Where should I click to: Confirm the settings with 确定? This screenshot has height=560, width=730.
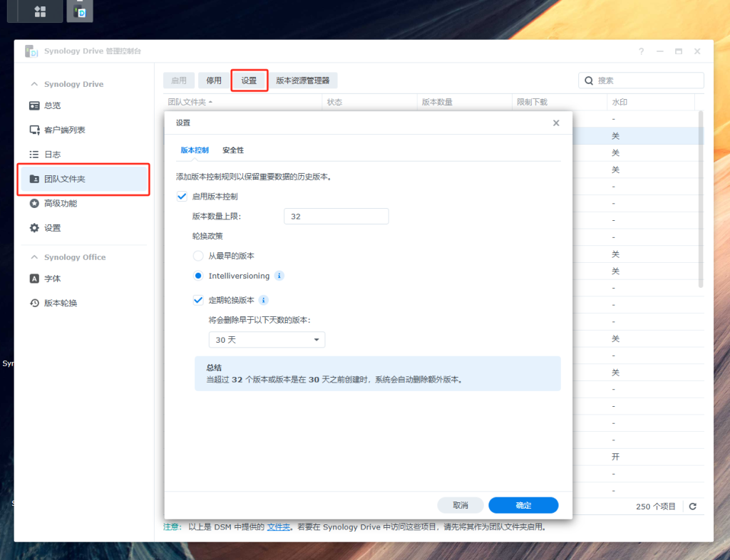(x=523, y=505)
